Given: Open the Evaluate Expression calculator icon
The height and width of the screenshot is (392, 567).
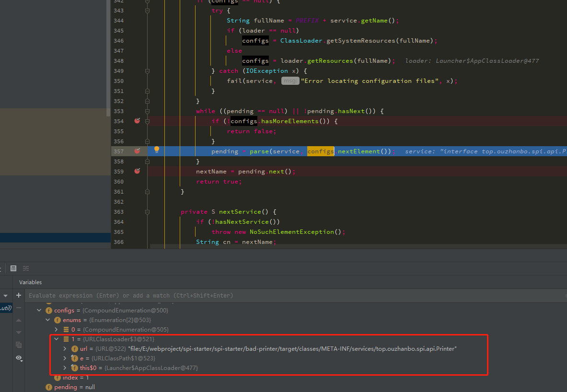Looking at the screenshot, I should [x=13, y=268].
